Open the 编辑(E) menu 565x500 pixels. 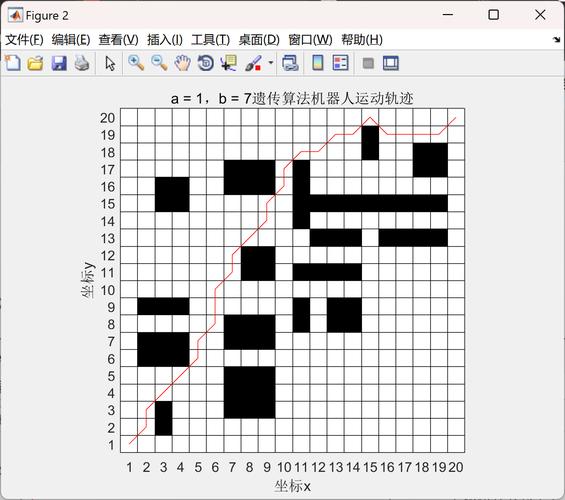[71, 40]
